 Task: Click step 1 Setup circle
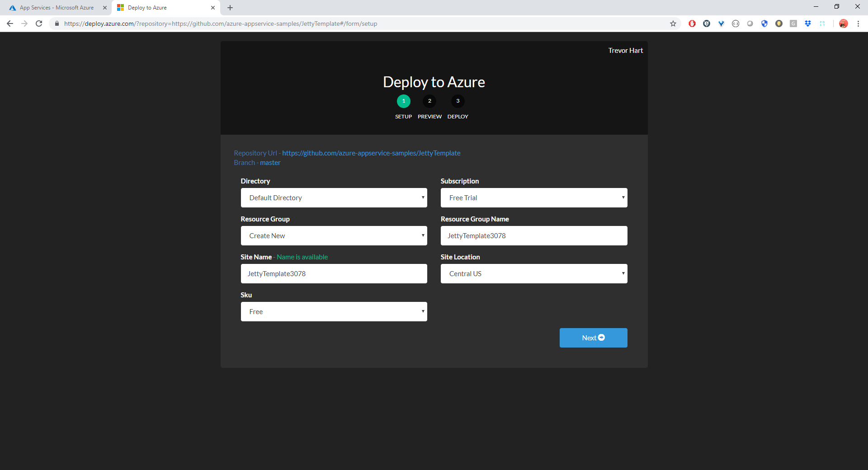(x=404, y=101)
